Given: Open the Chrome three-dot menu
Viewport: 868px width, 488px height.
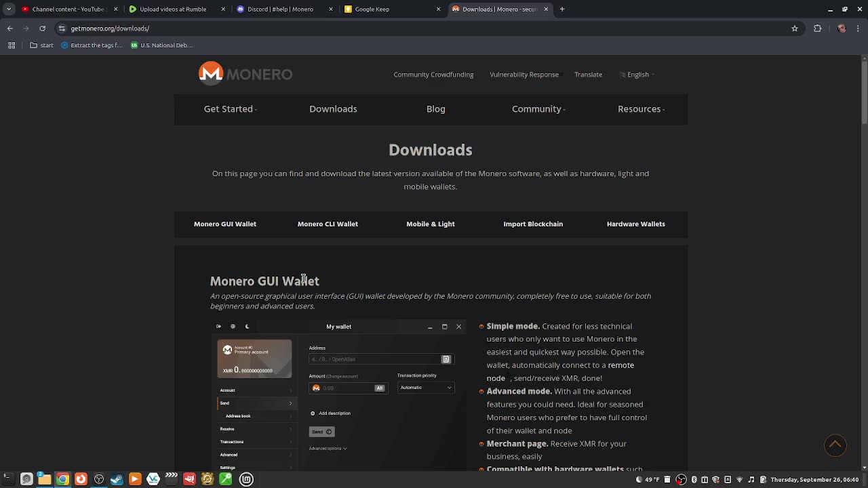Looking at the screenshot, I should click(859, 28).
